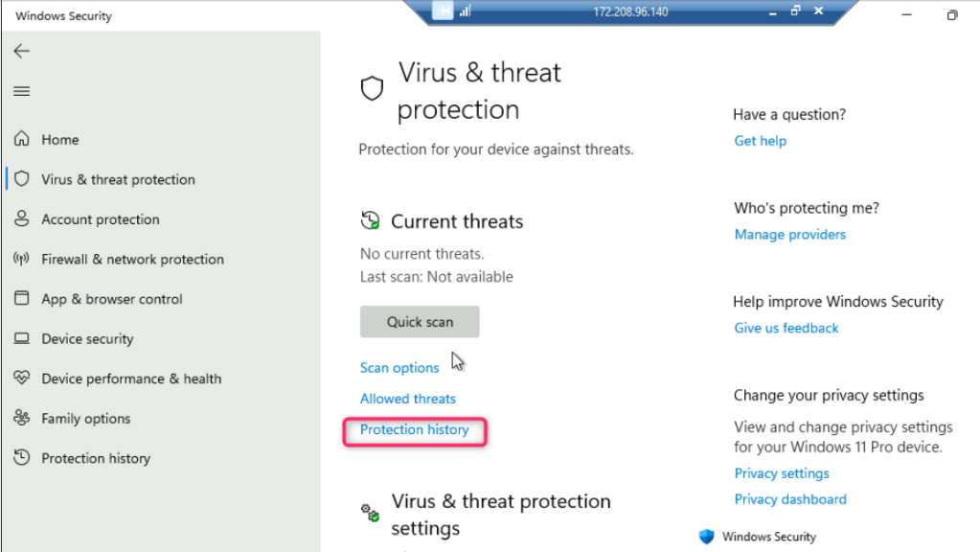
Task: Click the App & browser control icon
Action: [x=22, y=299]
